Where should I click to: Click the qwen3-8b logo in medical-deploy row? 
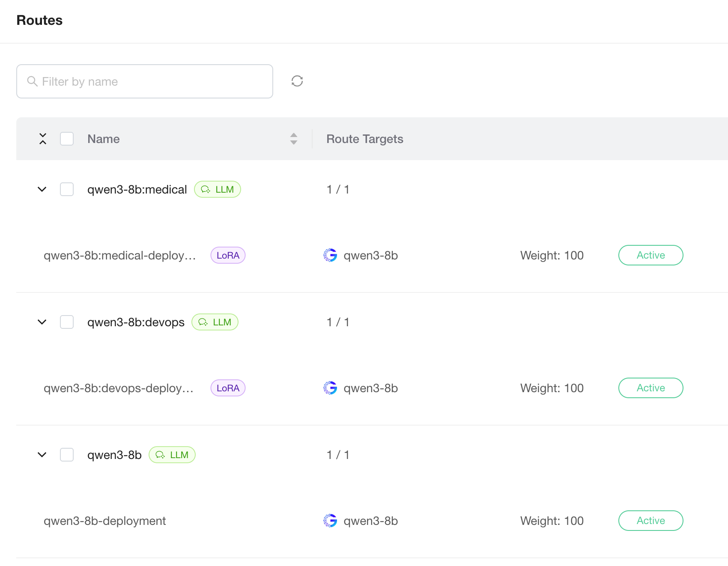coord(330,255)
